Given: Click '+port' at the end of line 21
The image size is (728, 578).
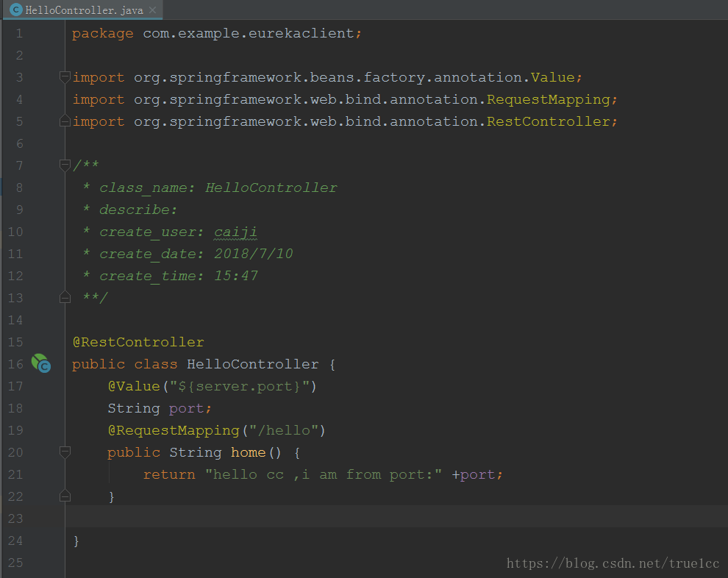Looking at the screenshot, I should coord(473,475).
